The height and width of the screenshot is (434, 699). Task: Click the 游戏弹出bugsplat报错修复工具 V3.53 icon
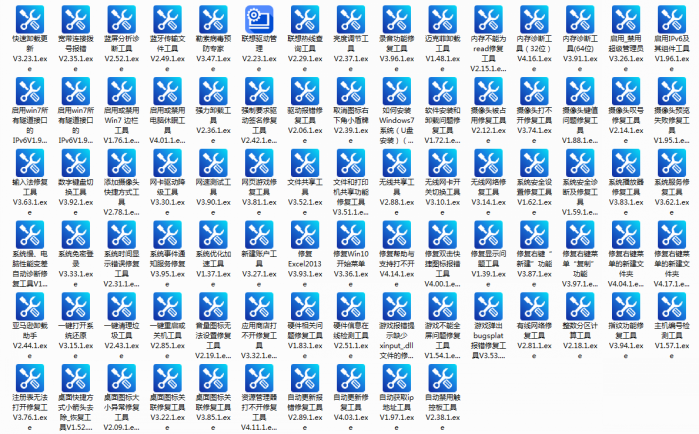489,307
